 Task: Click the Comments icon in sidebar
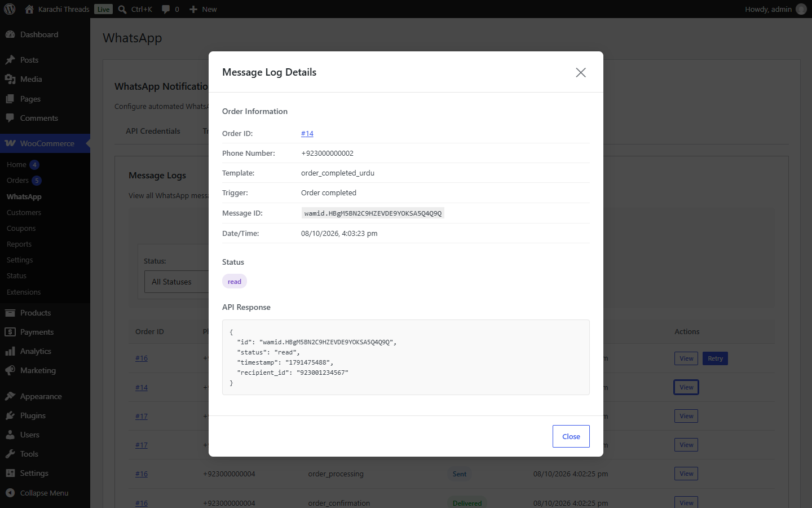click(x=10, y=118)
